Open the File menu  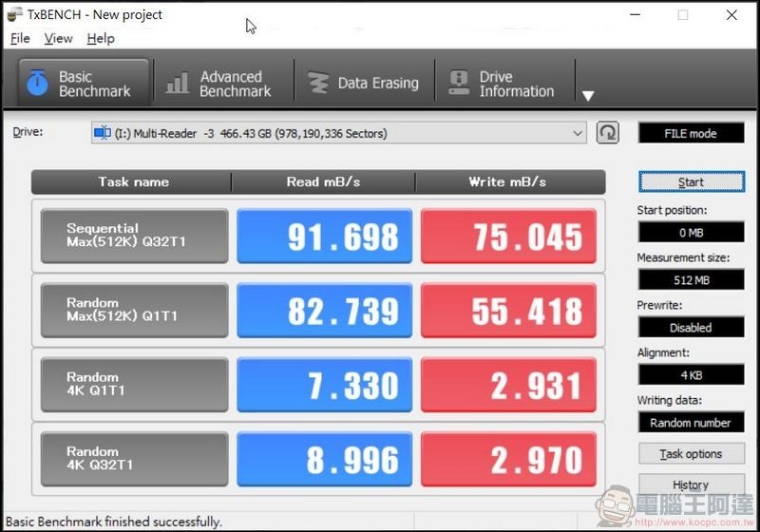[x=20, y=38]
